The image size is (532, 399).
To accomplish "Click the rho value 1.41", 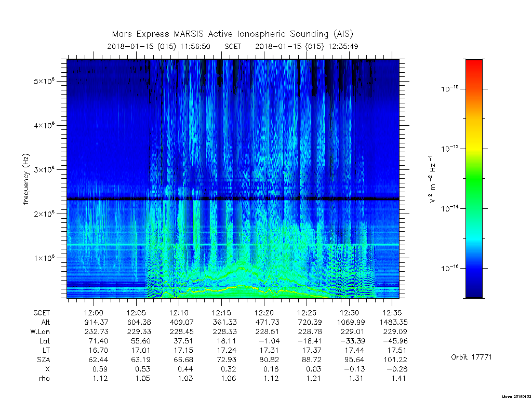I will 398,378.
